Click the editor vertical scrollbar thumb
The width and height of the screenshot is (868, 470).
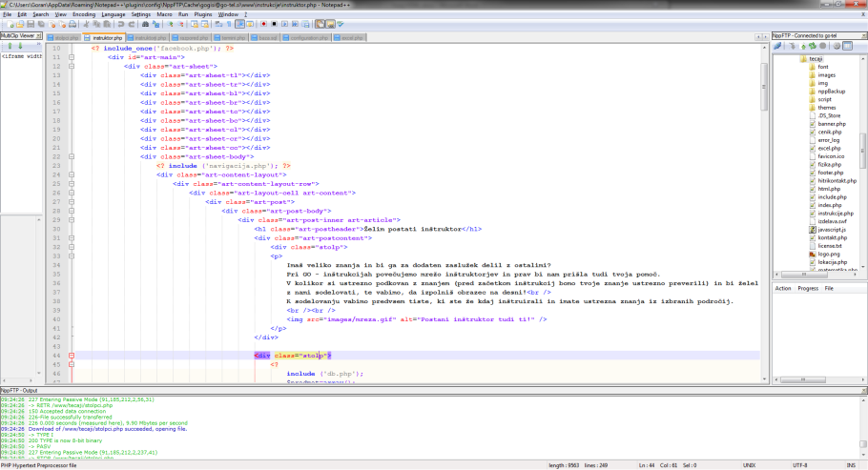tap(764, 87)
